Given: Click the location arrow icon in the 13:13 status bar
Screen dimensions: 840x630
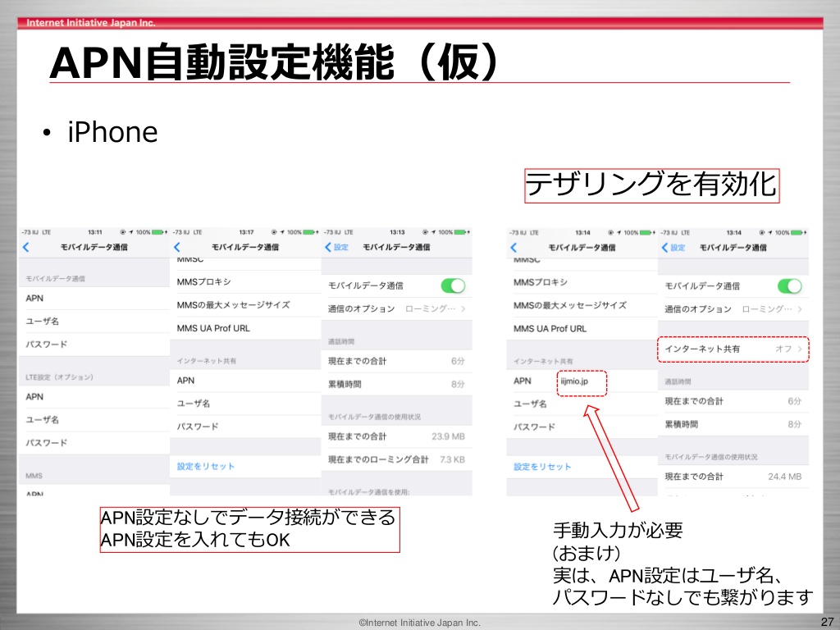Looking at the screenshot, I should tap(433, 232).
